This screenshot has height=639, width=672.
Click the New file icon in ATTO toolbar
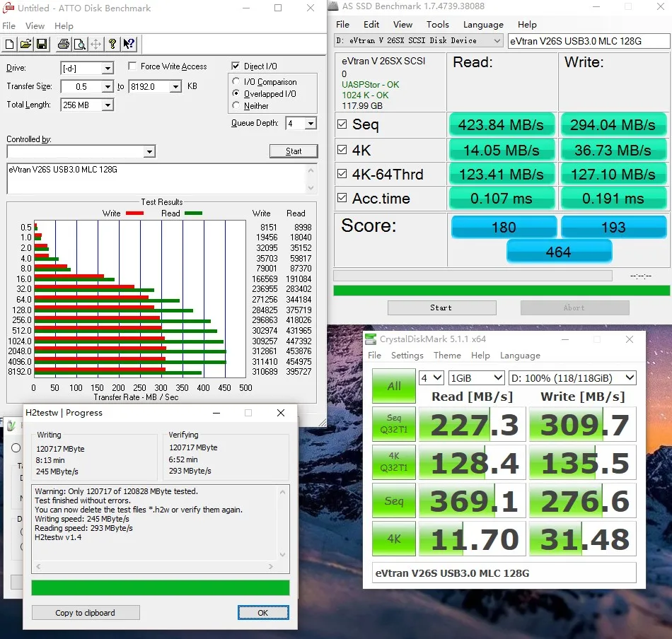(x=9, y=44)
